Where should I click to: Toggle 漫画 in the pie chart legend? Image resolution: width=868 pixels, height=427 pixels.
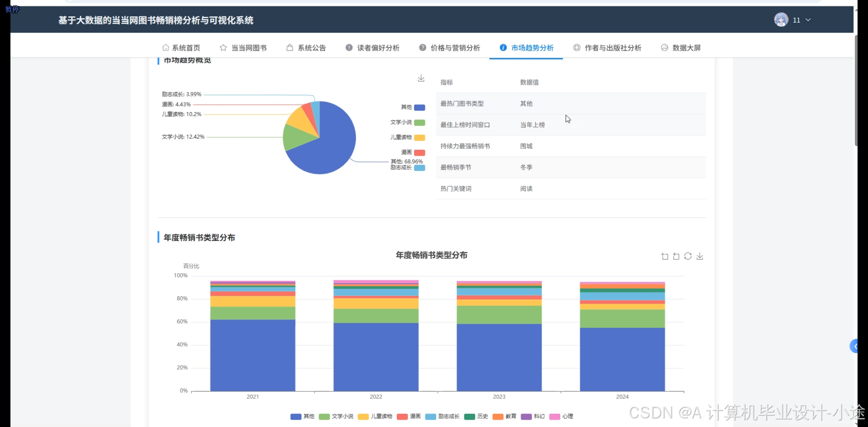click(413, 152)
